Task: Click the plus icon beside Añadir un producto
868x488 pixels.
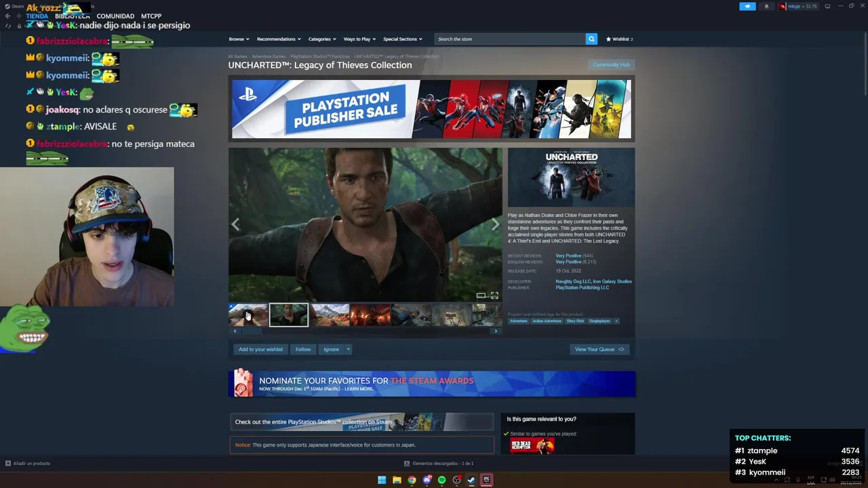Action: click(x=8, y=464)
